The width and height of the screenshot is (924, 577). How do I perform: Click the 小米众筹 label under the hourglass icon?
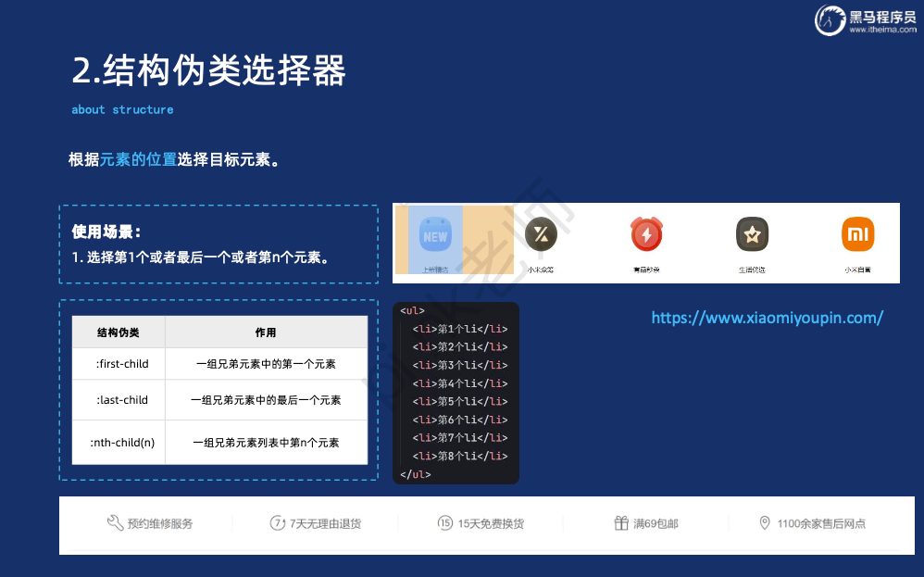(x=541, y=270)
